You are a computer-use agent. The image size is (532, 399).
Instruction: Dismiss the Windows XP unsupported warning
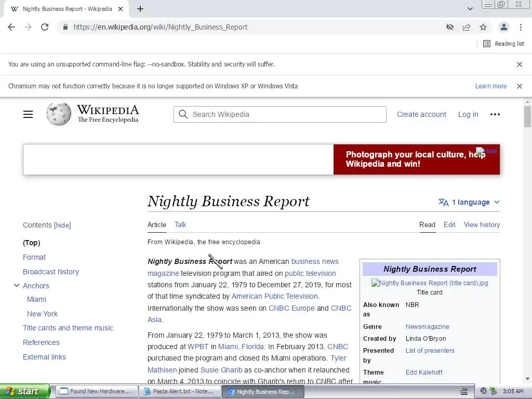[520, 86]
